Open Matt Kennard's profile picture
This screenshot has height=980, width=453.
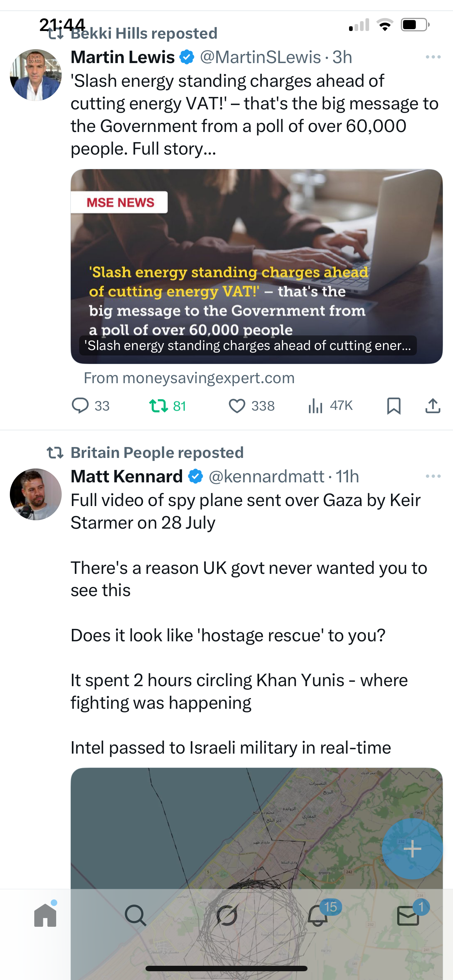click(x=35, y=494)
